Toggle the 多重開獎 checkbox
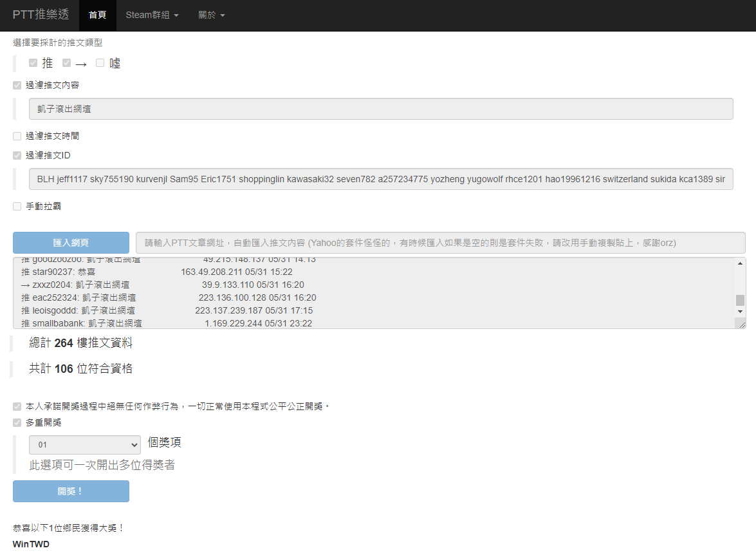The height and width of the screenshot is (555, 756). tap(17, 423)
